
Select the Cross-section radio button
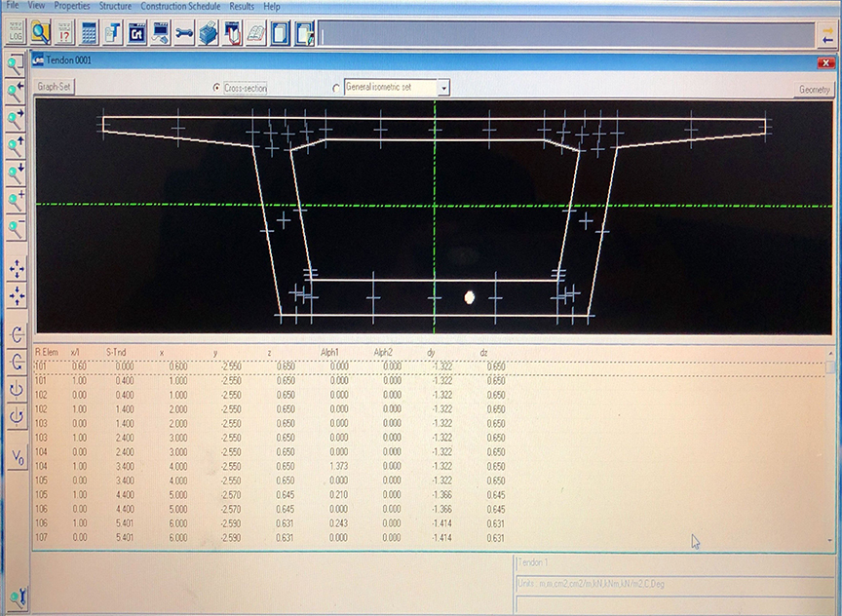(216, 88)
